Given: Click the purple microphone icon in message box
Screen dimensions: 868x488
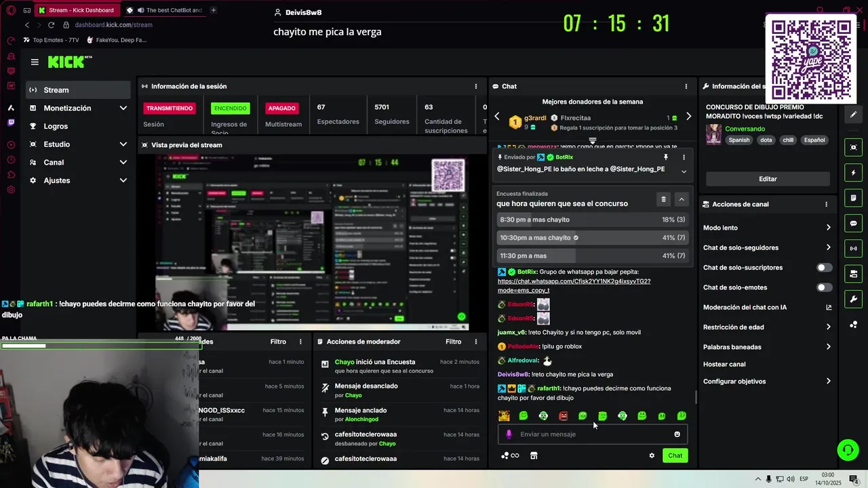Looking at the screenshot, I should click(x=509, y=434).
